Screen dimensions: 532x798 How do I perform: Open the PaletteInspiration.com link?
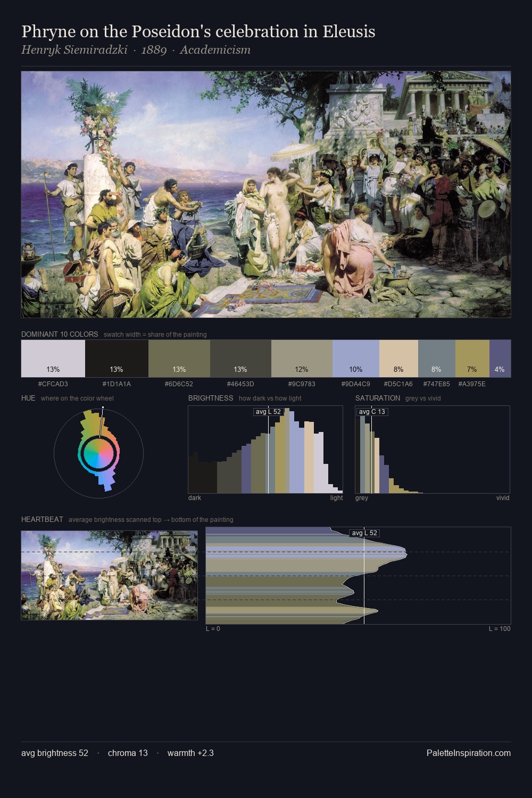469,753
